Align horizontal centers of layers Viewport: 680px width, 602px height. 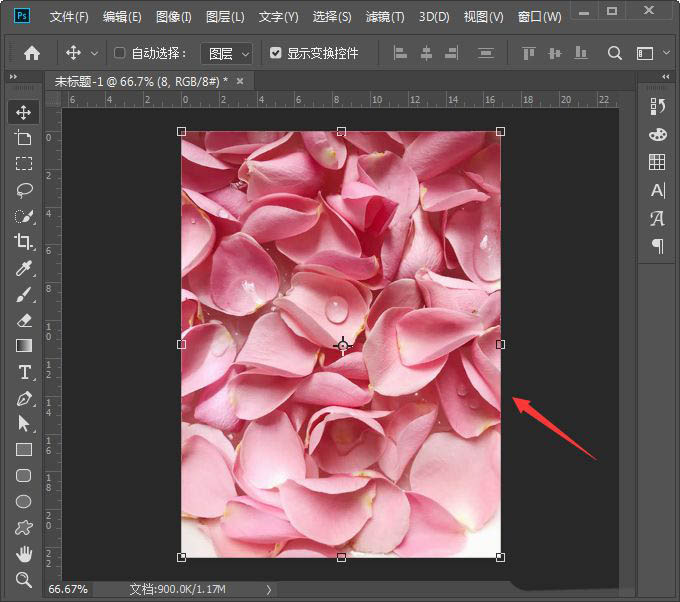pos(426,53)
